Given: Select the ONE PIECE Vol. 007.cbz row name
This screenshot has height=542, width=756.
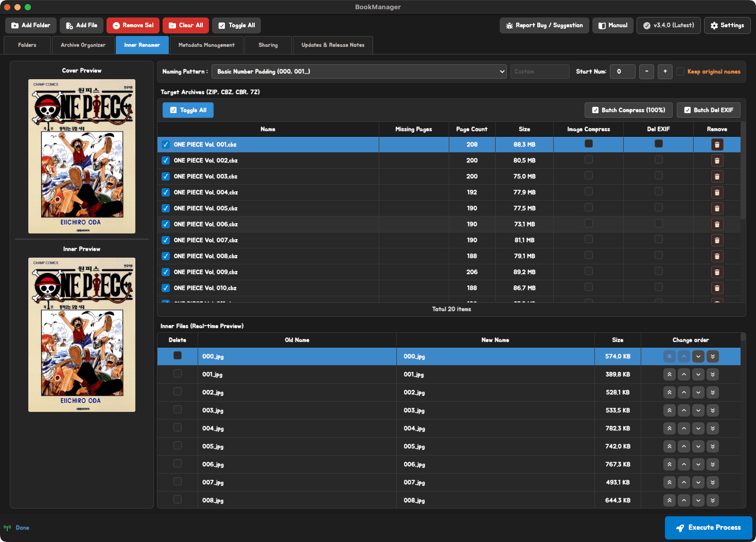Looking at the screenshot, I should click(205, 240).
